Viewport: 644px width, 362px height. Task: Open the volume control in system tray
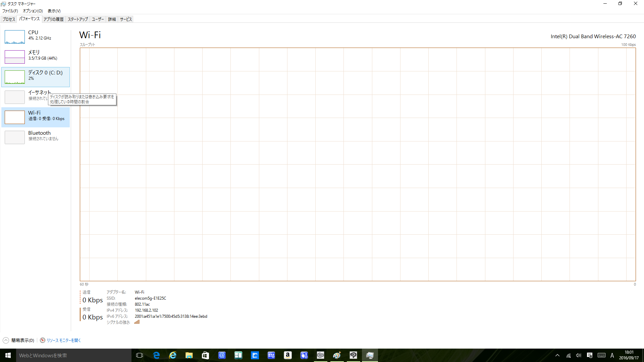579,355
